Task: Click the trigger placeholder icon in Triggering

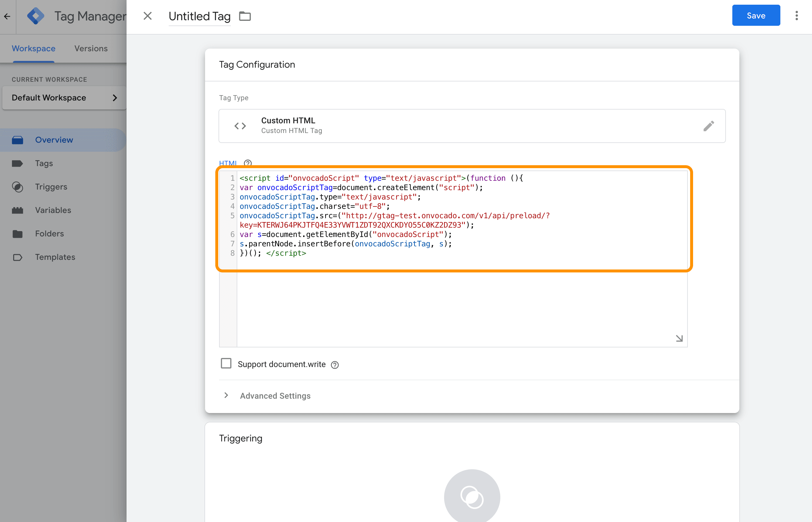Action: [x=472, y=497]
